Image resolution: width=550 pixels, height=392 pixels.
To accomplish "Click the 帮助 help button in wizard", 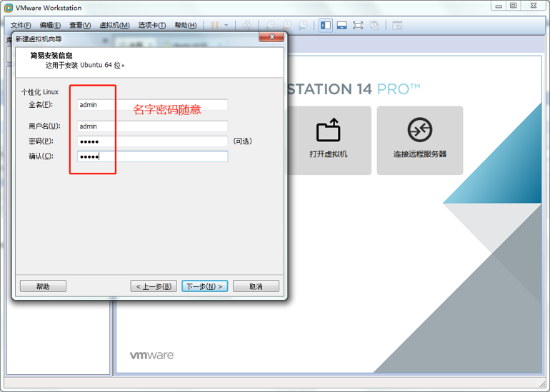I will point(43,286).
